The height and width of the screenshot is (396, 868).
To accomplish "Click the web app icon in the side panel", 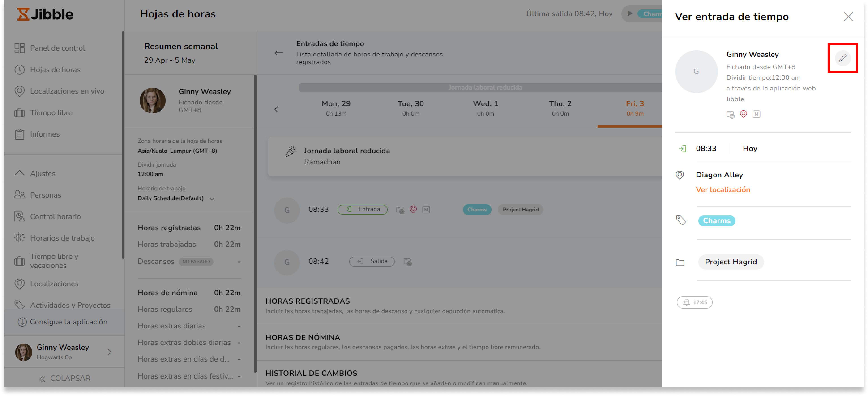I will (730, 114).
